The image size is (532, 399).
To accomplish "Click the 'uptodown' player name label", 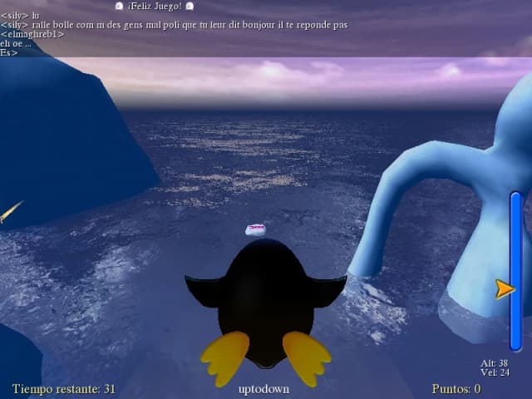I will coord(264,389).
